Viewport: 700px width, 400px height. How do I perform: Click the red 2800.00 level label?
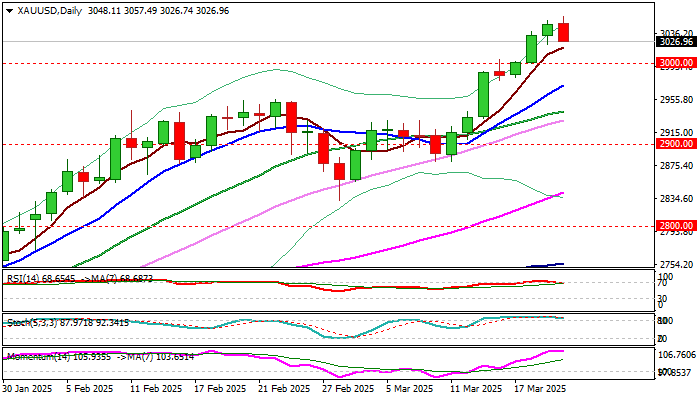(676, 226)
